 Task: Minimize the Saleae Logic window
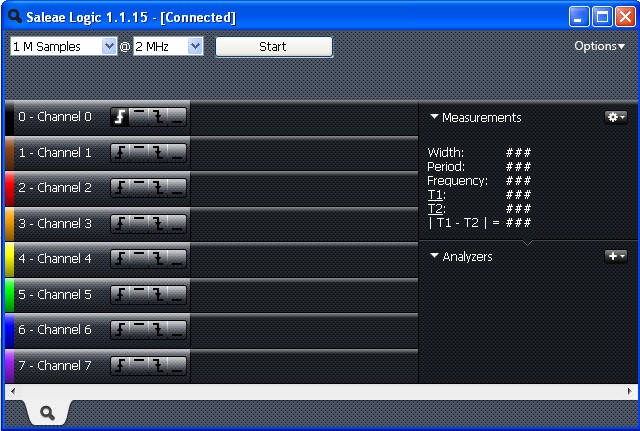pos(579,17)
